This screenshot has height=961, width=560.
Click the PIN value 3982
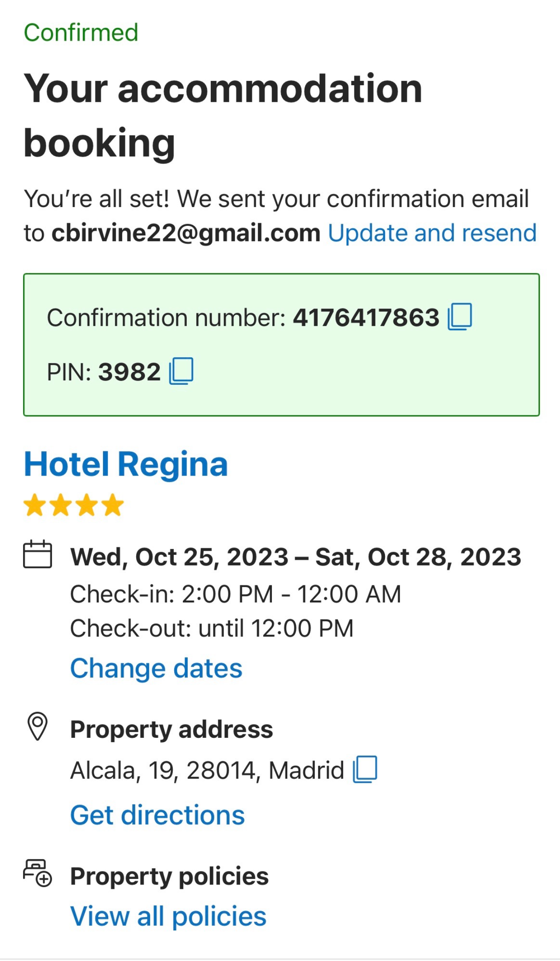130,372
